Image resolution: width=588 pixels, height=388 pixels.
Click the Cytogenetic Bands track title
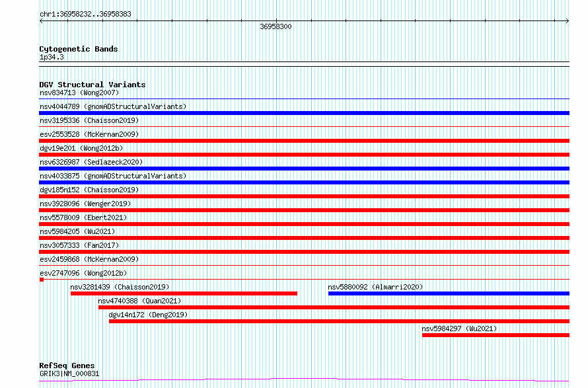[x=79, y=49]
